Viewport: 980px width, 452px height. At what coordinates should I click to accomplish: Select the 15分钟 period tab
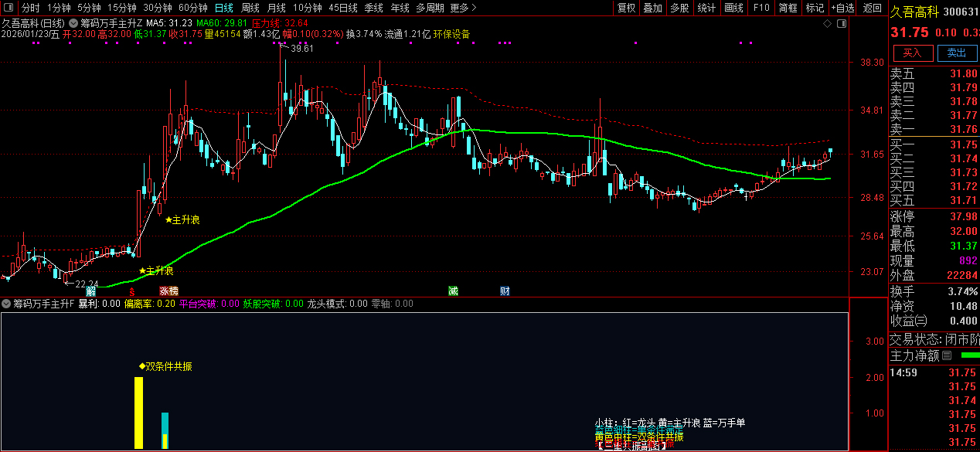(121, 8)
